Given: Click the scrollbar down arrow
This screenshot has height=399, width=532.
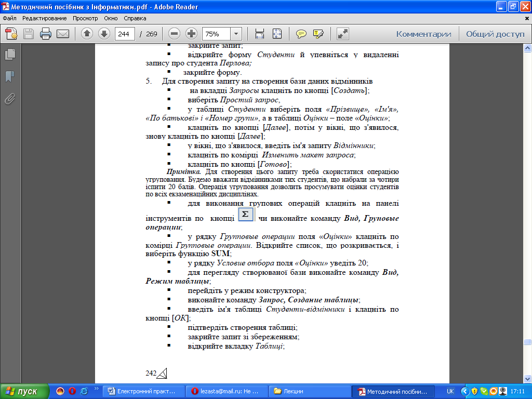Looking at the screenshot, I should pyautogui.click(x=528, y=378).
